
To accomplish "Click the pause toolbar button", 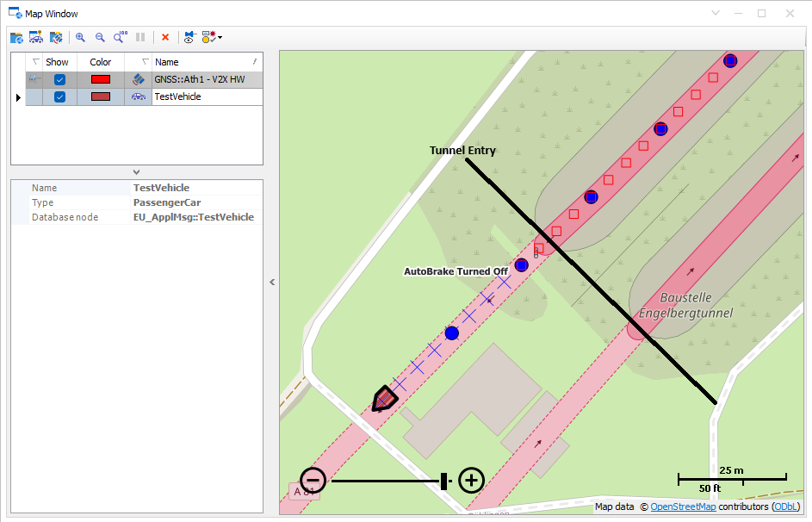I will click(140, 37).
